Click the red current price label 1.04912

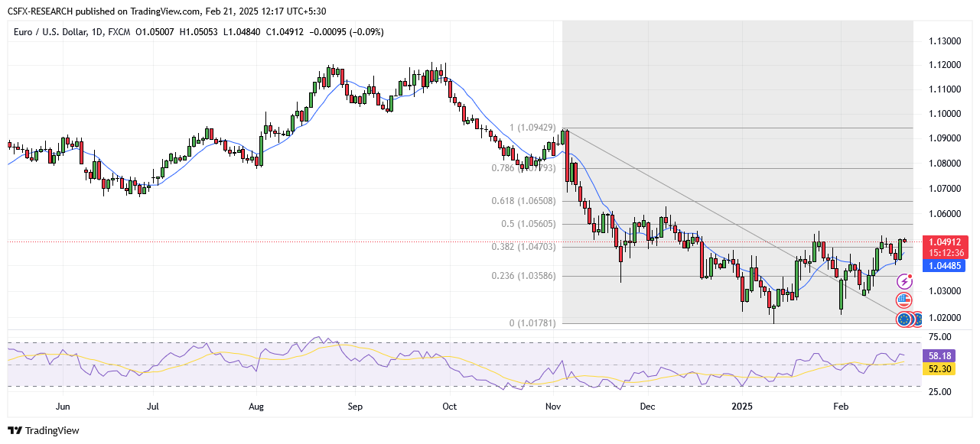947,241
